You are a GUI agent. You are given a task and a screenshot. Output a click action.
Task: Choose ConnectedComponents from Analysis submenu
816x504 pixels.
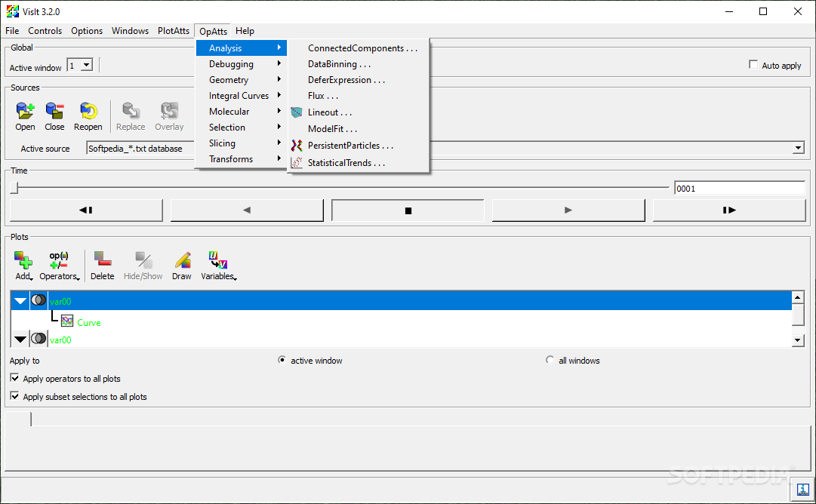tap(359, 48)
